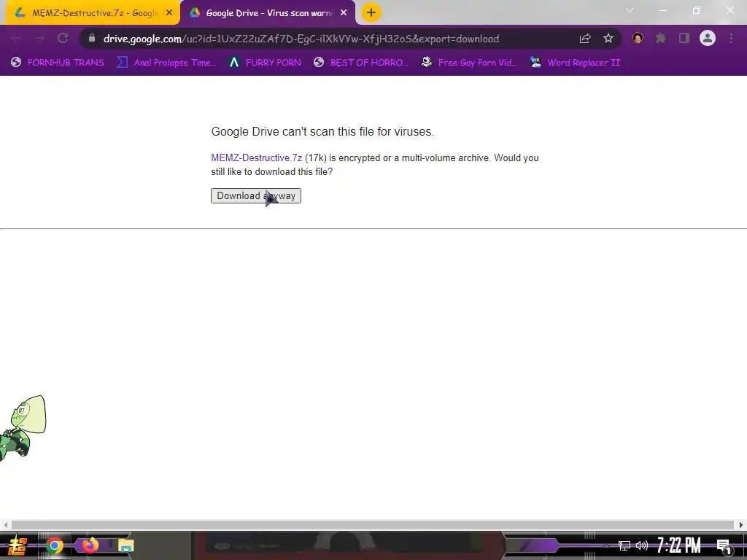This screenshot has width=747, height=560.
Task: Open the Word Replacer II bookmark
Action: [x=575, y=63]
